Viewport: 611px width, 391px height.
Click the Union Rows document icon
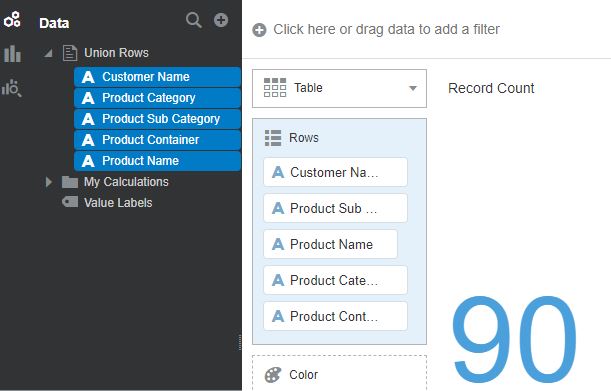70,53
